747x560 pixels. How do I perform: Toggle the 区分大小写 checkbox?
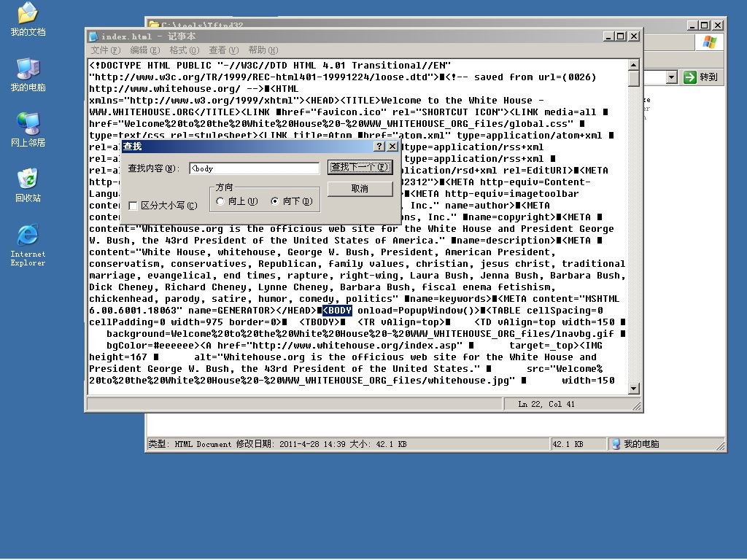(x=133, y=206)
